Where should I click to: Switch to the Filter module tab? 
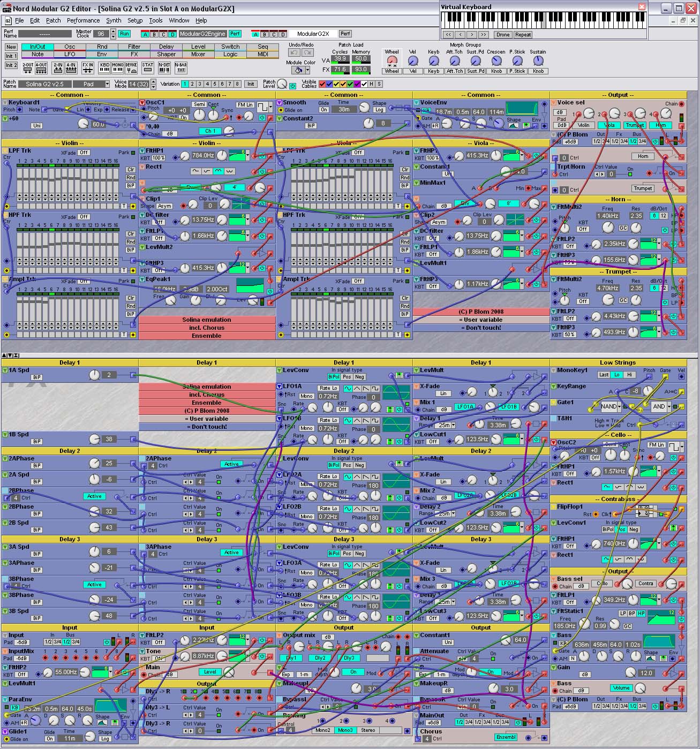(x=134, y=47)
